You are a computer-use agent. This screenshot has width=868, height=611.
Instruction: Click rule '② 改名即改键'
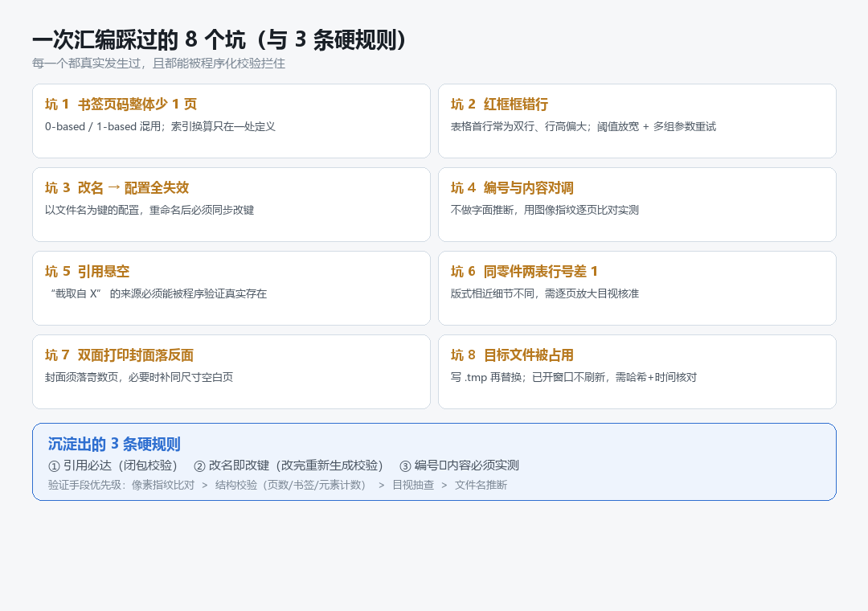[231, 465]
